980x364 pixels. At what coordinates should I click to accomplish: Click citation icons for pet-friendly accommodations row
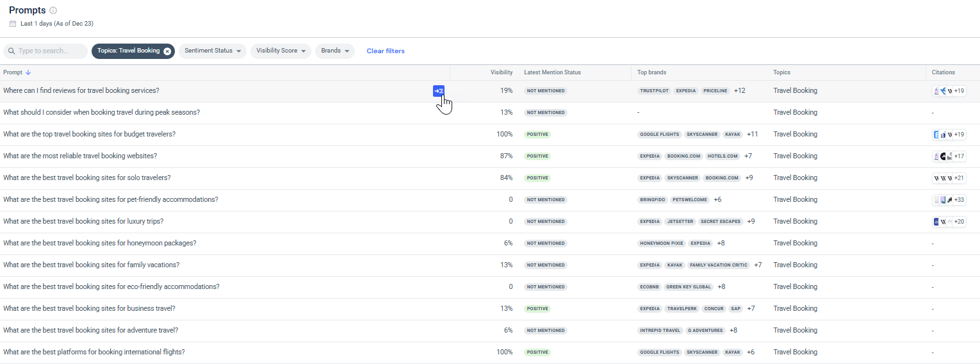click(x=949, y=200)
